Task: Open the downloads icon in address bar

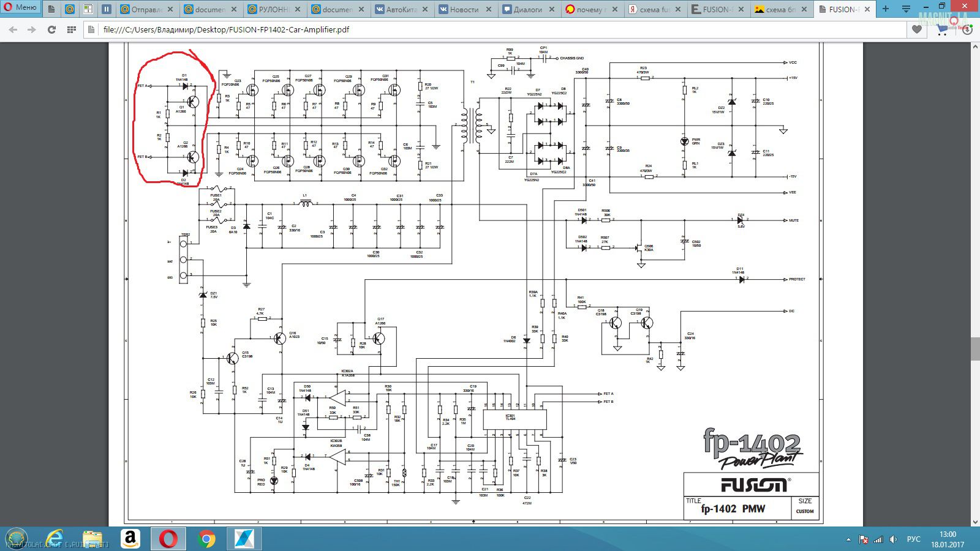Action: point(967,29)
